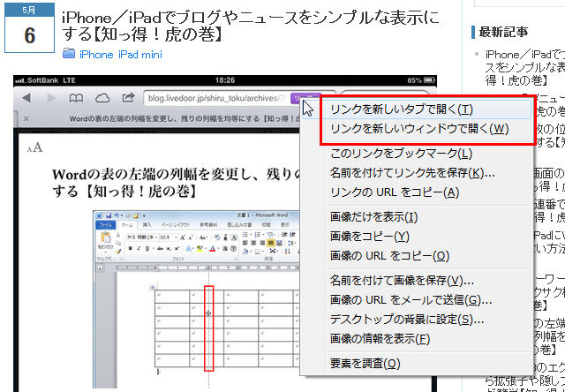This screenshot has height=392, width=565.
Task: Open article title link about iPhone/iPad シンプルな表示
Action: 251,26
